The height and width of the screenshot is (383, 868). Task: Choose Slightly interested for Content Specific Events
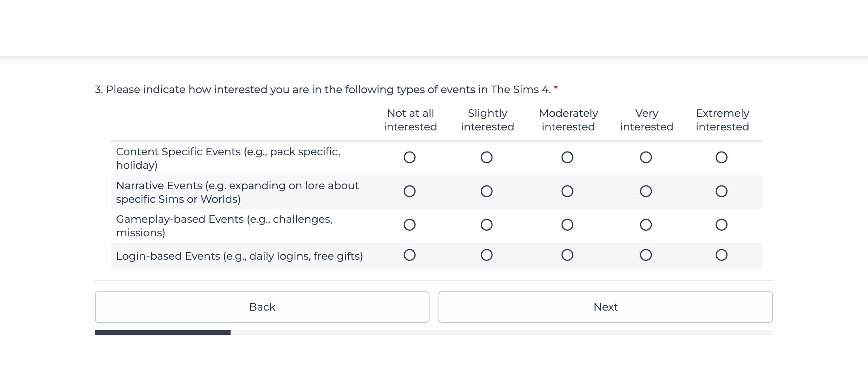[x=487, y=157]
